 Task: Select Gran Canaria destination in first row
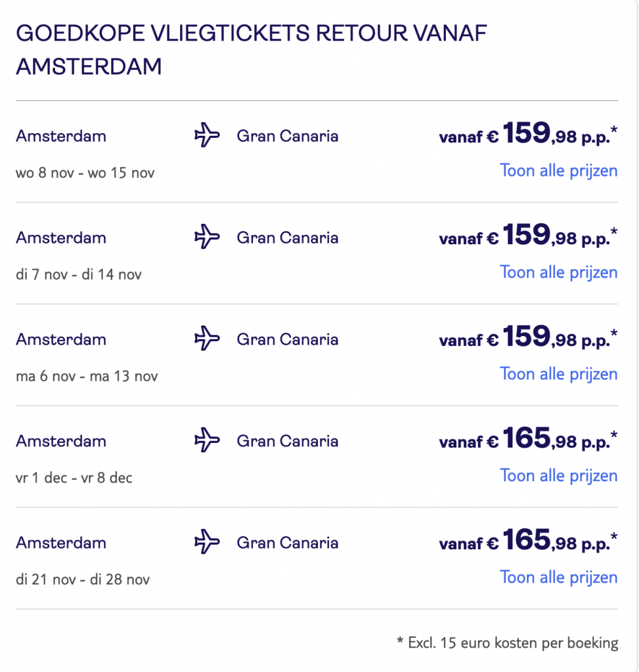pyautogui.click(x=288, y=136)
